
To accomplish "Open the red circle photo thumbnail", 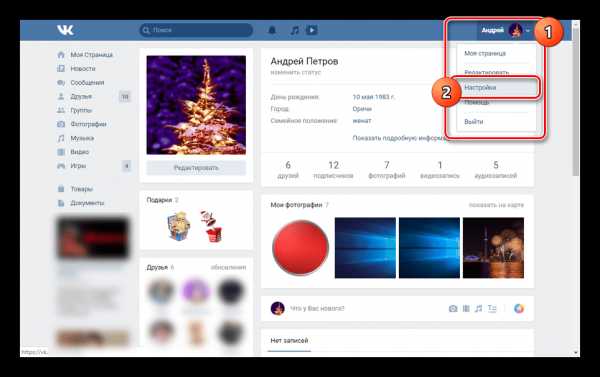I will [300, 248].
